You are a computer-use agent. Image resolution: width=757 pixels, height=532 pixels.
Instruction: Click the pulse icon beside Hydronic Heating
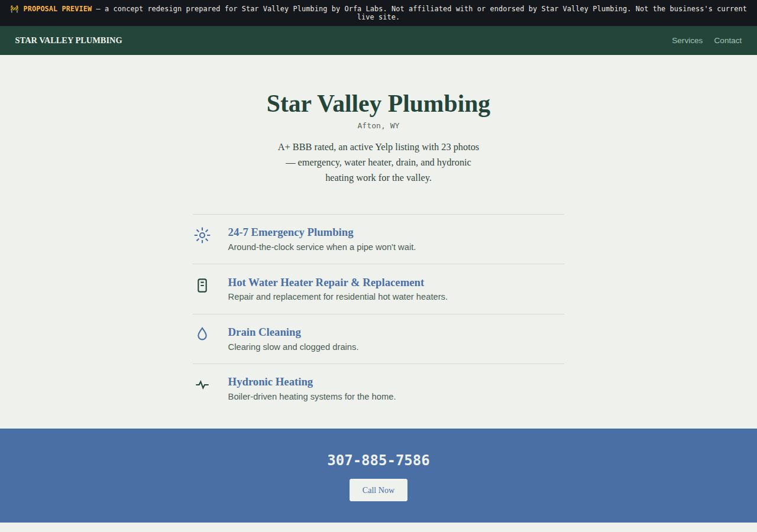(x=202, y=385)
